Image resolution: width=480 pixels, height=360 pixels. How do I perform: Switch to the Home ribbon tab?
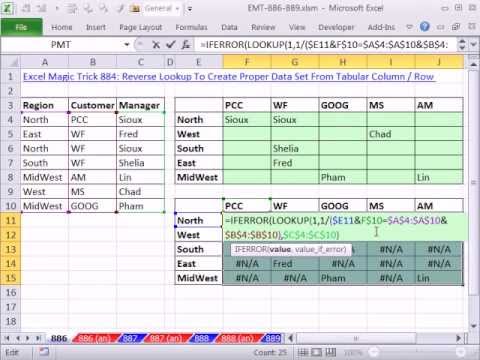tap(62, 27)
